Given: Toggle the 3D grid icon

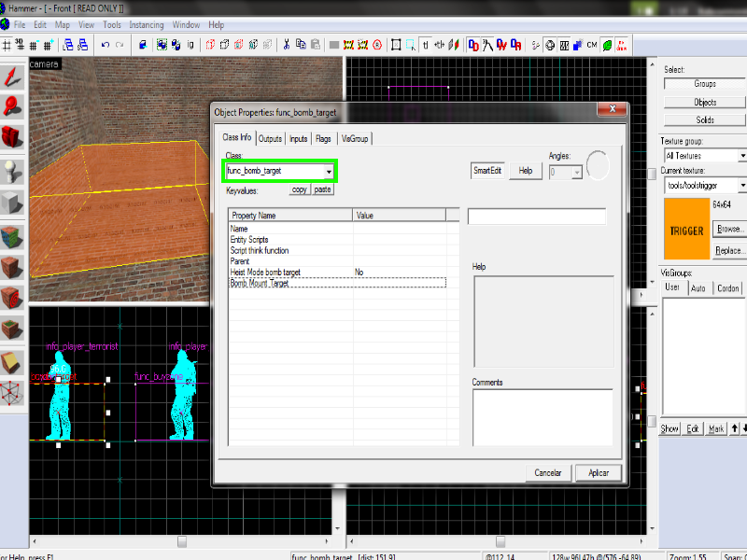Looking at the screenshot, I should point(20,45).
